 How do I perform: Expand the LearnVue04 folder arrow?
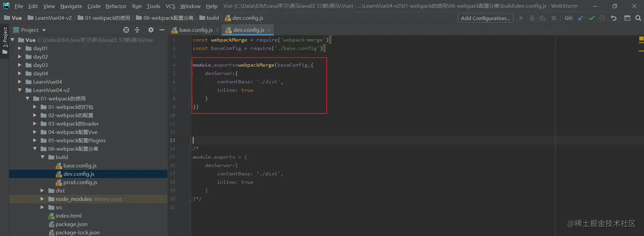click(x=20, y=82)
